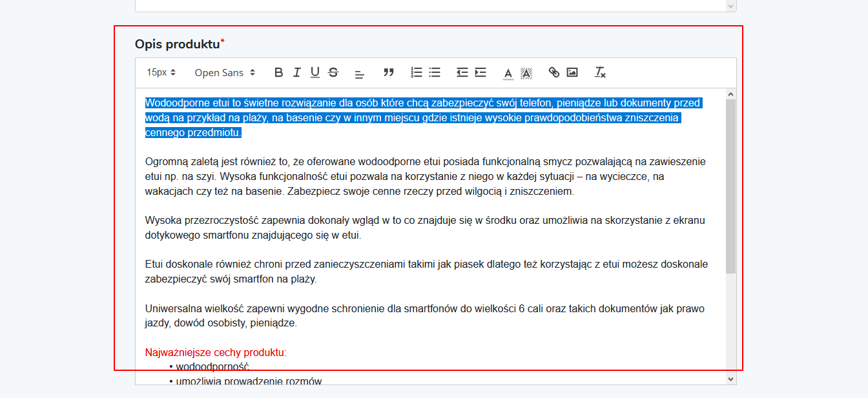This screenshot has height=398, width=868.
Task: Click the editor vertical scrollbar thumb
Action: pyautogui.click(x=731, y=186)
